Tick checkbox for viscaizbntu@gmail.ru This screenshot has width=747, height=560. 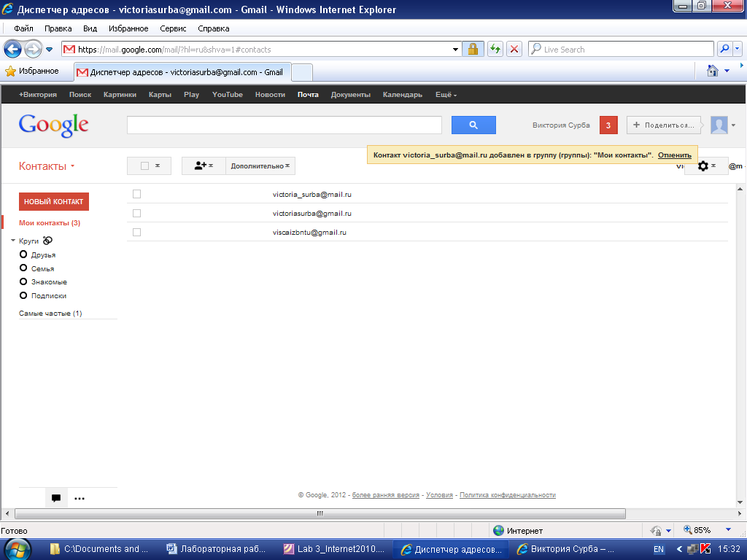(x=136, y=232)
